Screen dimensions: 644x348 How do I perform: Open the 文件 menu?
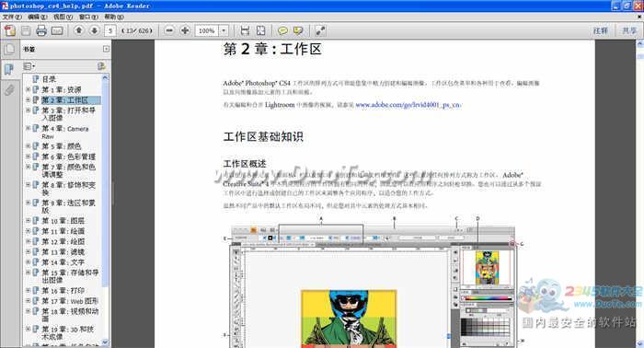click(11, 17)
